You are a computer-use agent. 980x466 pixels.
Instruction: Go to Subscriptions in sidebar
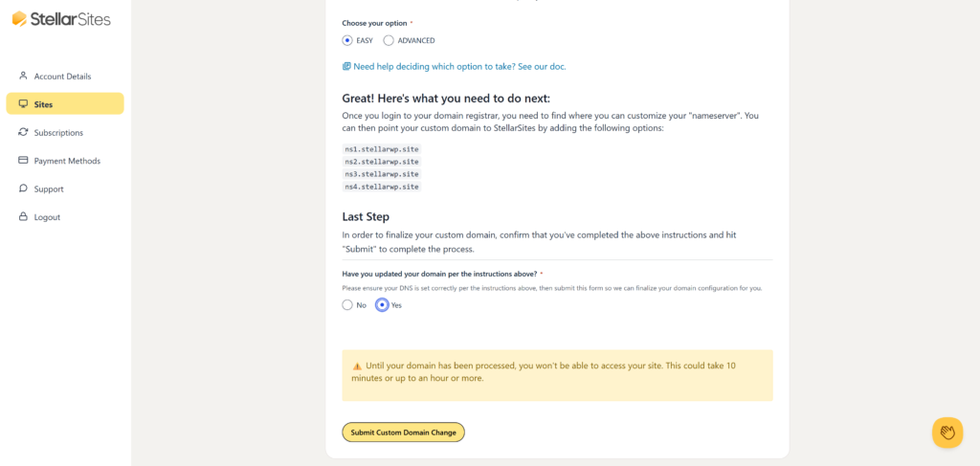58,132
